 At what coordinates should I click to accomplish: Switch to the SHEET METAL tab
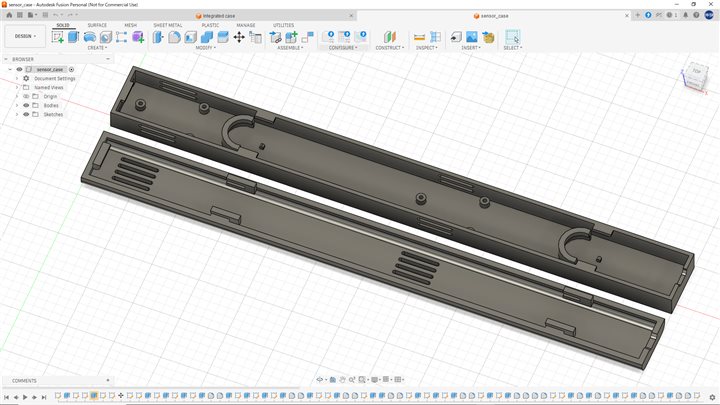click(168, 25)
